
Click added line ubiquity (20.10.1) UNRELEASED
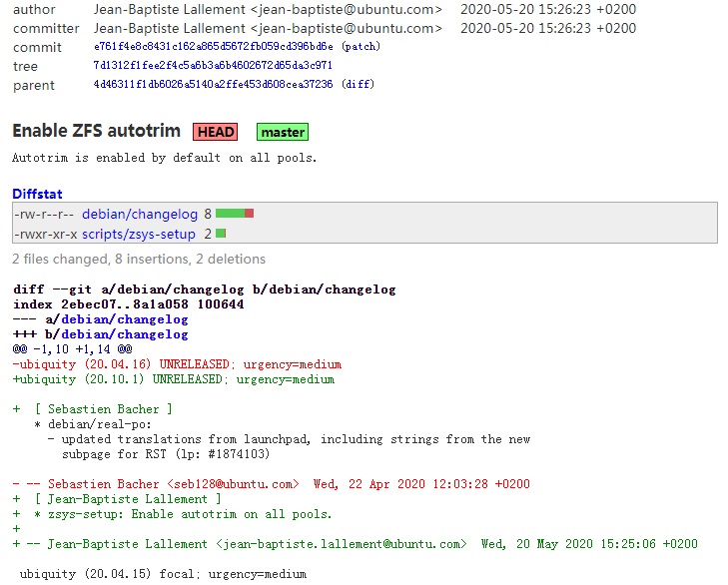click(x=174, y=379)
